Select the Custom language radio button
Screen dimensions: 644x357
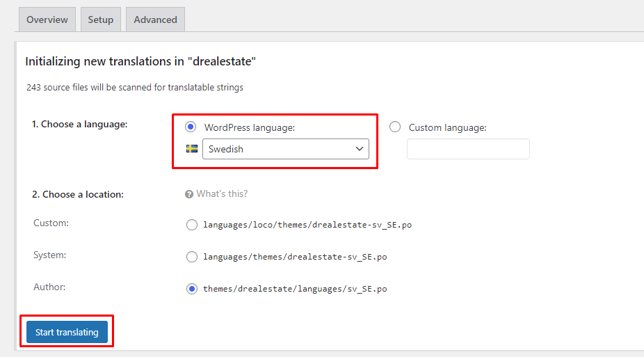395,127
